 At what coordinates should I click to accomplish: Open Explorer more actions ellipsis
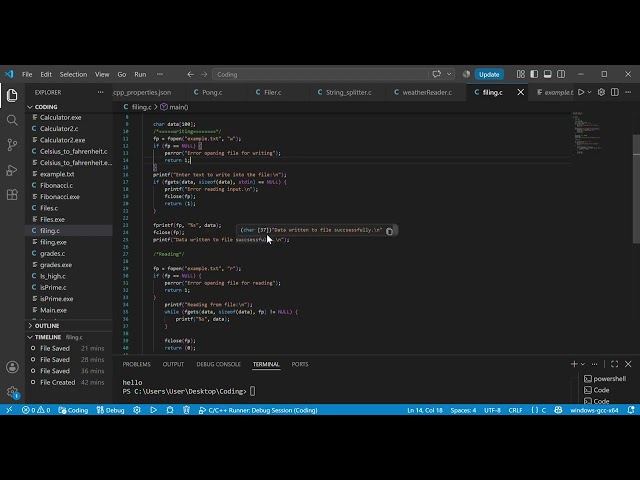[100, 92]
